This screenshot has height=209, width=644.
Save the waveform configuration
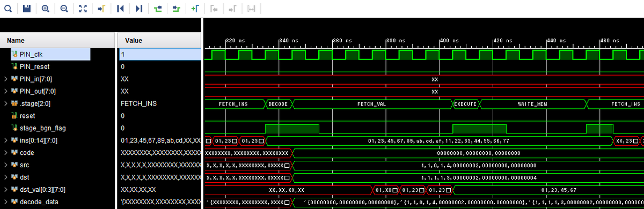coord(27,9)
